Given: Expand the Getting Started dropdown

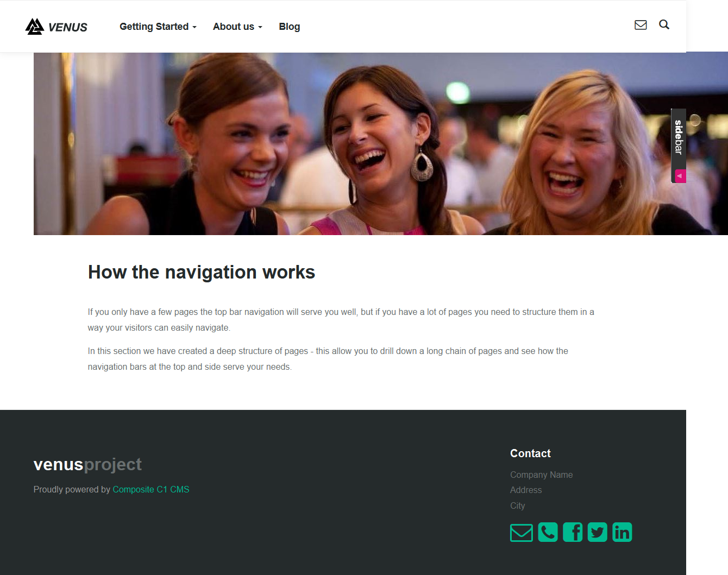Looking at the screenshot, I should click(x=158, y=27).
